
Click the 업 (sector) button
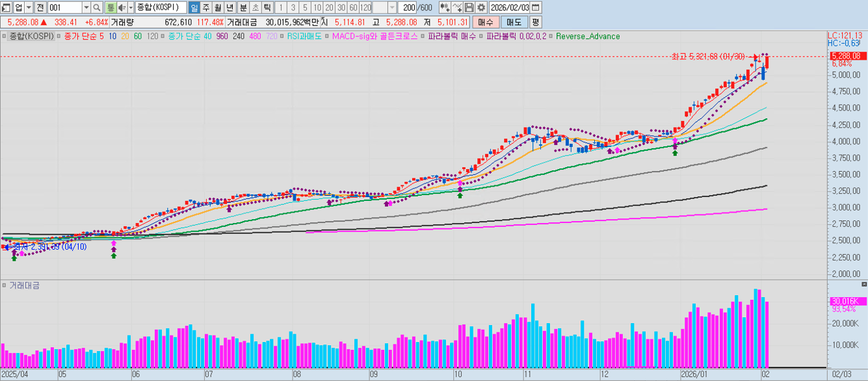pyautogui.click(x=19, y=7)
